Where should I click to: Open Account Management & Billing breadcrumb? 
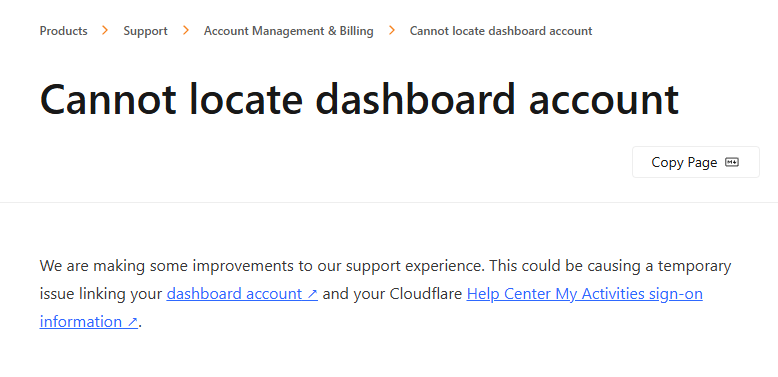[289, 31]
